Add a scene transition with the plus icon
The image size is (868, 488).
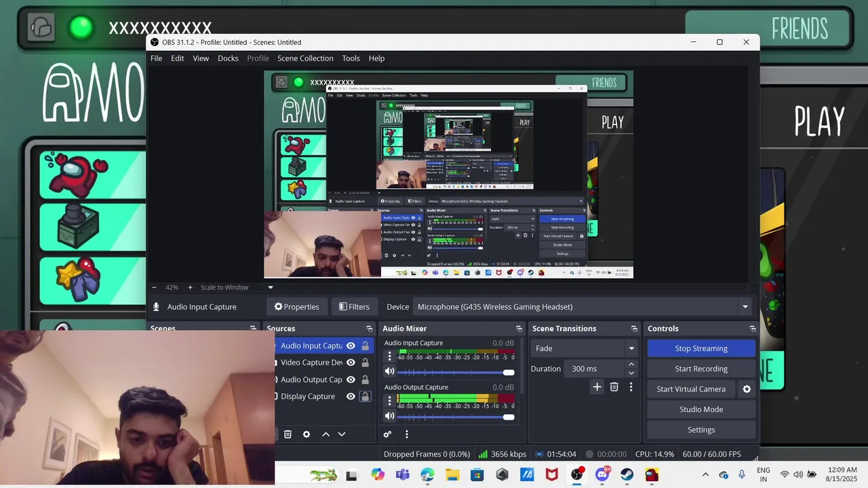point(597,387)
